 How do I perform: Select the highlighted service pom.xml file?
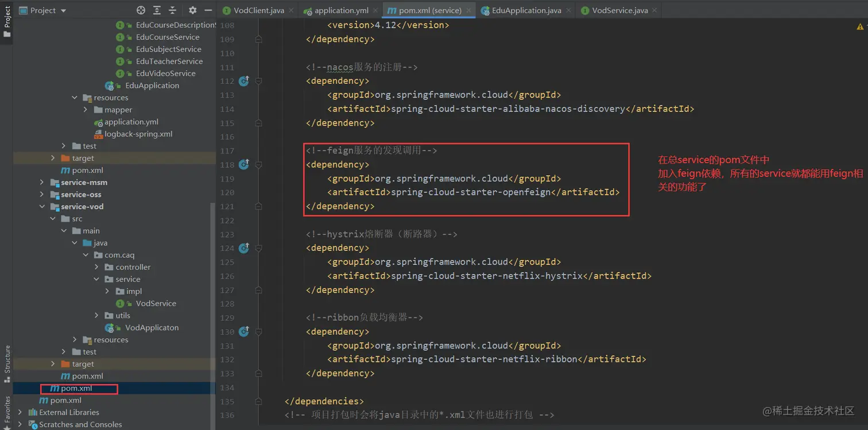point(76,389)
